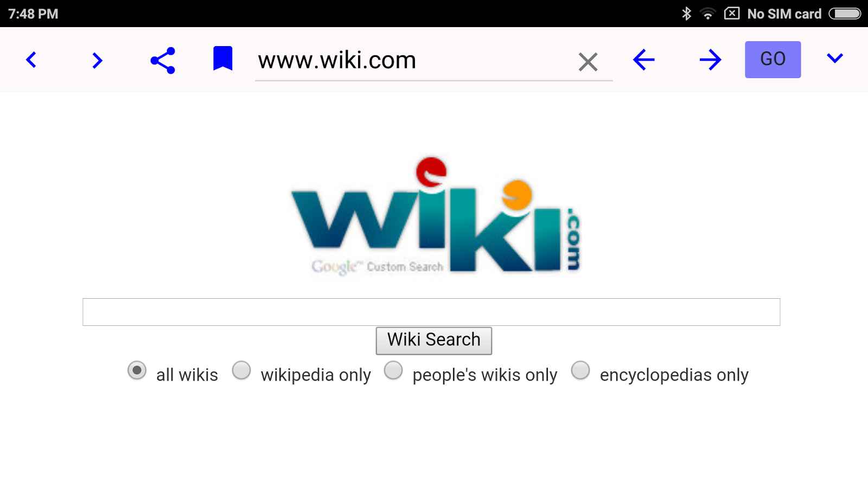Image resolution: width=868 pixels, height=488 pixels.
Task: Select the 'all wikis' radio button
Action: tap(137, 371)
